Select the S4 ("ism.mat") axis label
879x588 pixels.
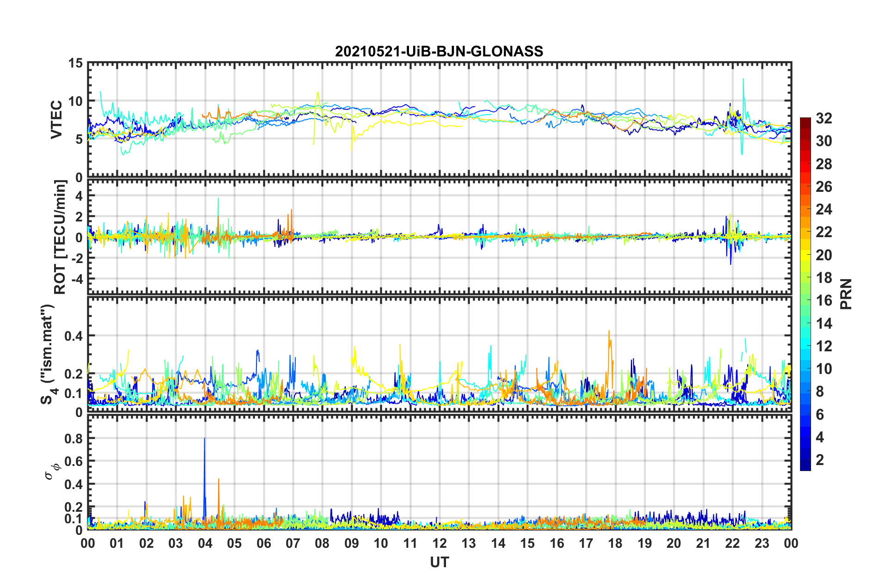pyautogui.click(x=48, y=354)
